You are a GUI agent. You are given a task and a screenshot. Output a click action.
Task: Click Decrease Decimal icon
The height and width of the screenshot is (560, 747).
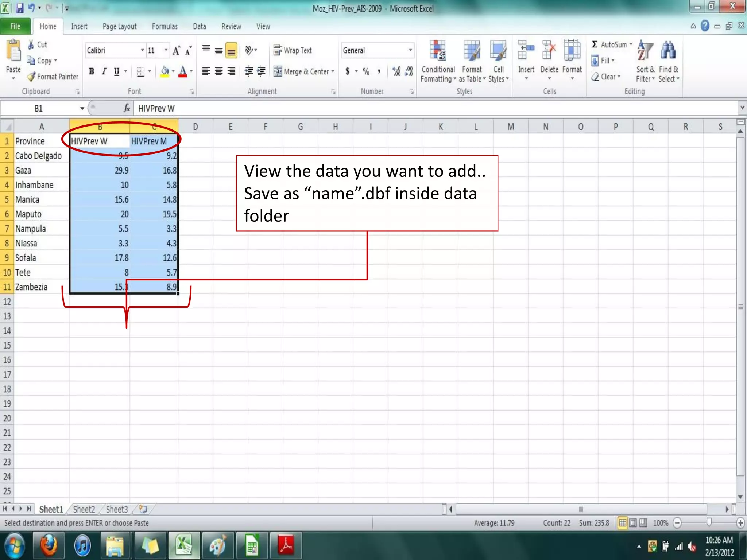tap(409, 71)
